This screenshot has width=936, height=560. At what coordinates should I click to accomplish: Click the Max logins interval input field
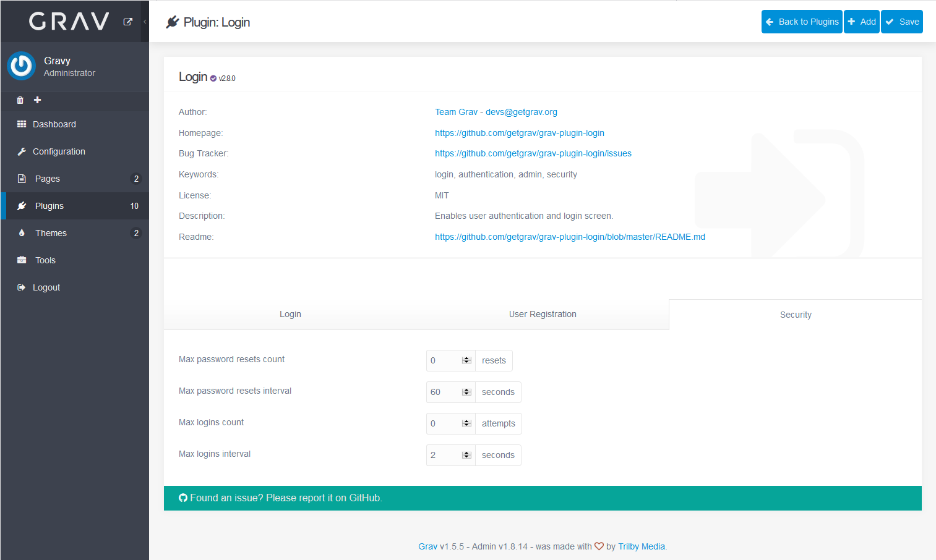click(444, 455)
